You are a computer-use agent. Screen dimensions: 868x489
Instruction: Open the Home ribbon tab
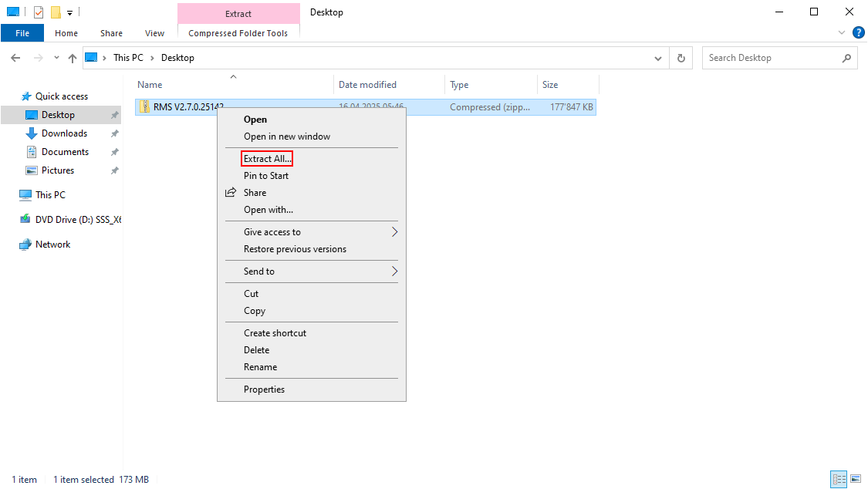(x=66, y=33)
